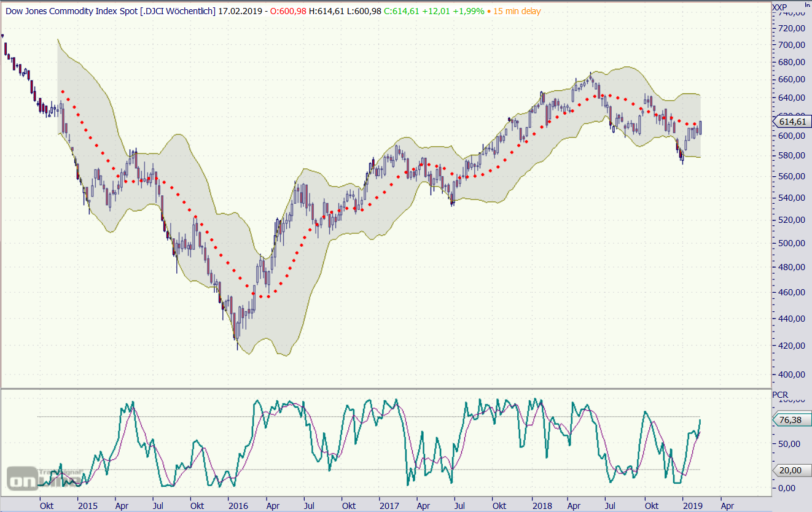This screenshot has width=812, height=512.
Task: Click the close value 'C:614,61'
Action: pos(400,12)
